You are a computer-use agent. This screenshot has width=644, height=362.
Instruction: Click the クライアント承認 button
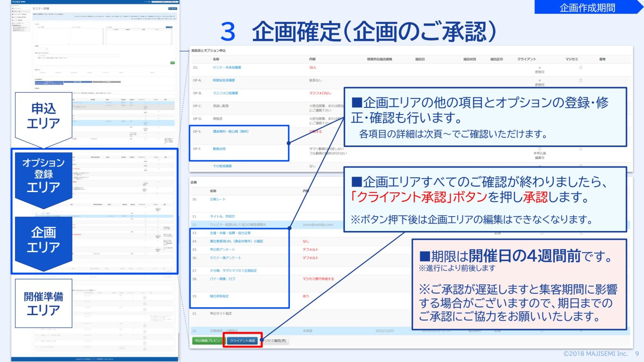coord(242,341)
